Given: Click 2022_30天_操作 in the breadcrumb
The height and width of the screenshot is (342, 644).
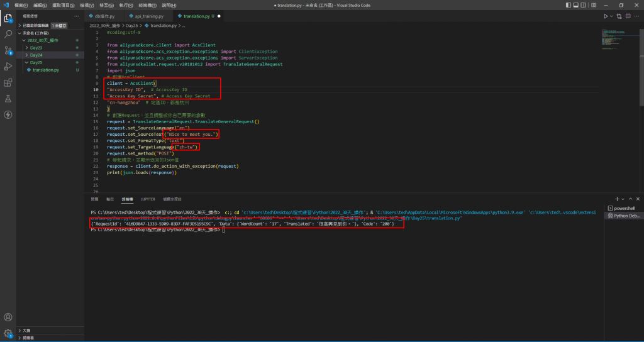Looking at the screenshot, I should tap(105, 25).
